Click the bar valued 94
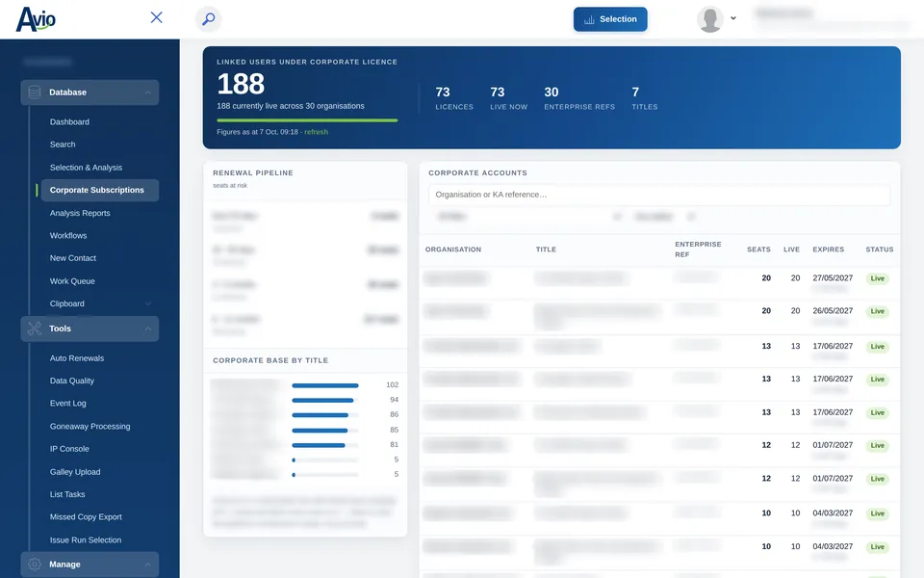Screen dimensions: 924x578 323,401
